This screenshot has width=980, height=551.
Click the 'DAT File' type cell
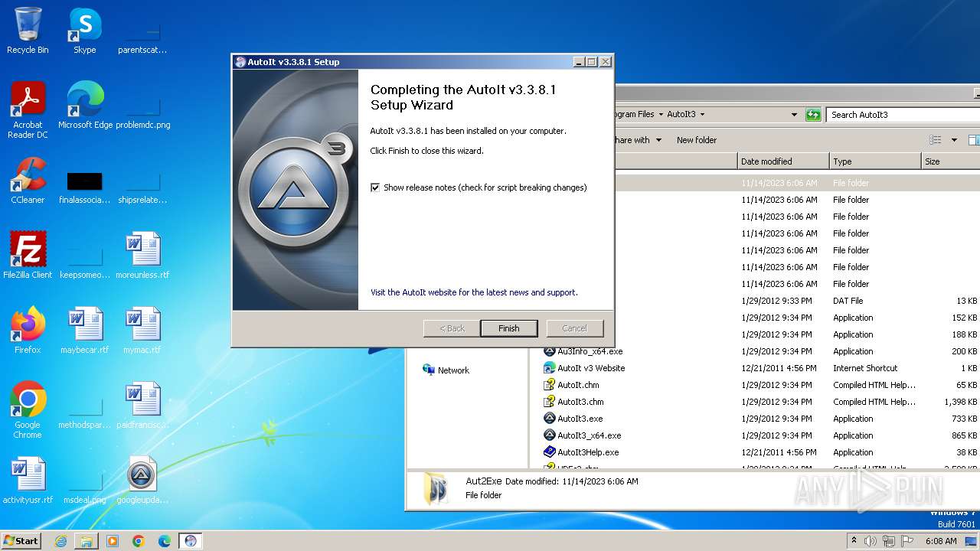[848, 301]
